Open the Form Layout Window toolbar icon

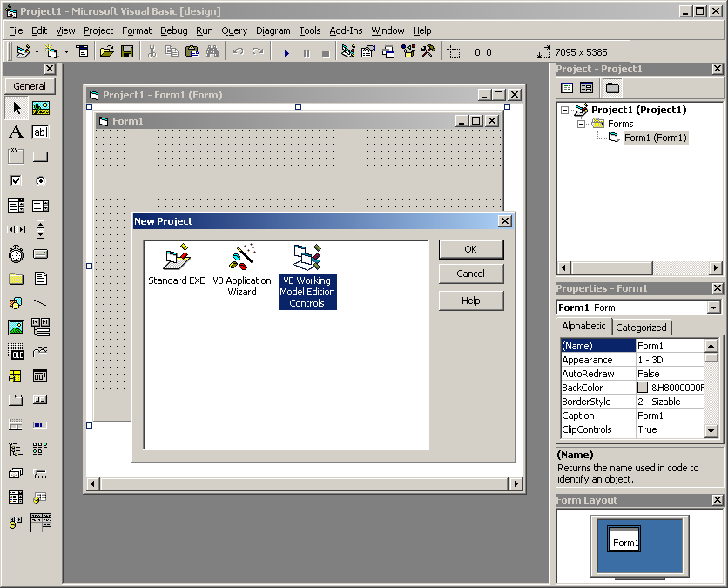388,51
